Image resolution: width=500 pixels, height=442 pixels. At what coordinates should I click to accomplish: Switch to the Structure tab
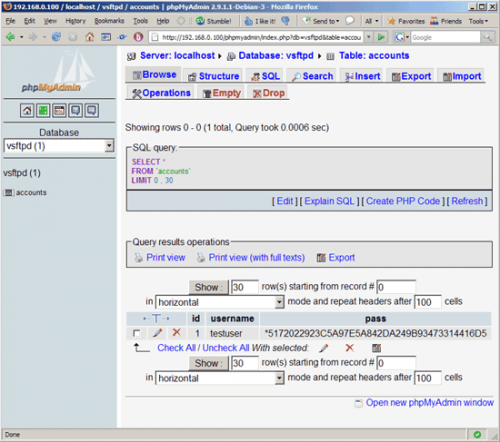tap(214, 76)
